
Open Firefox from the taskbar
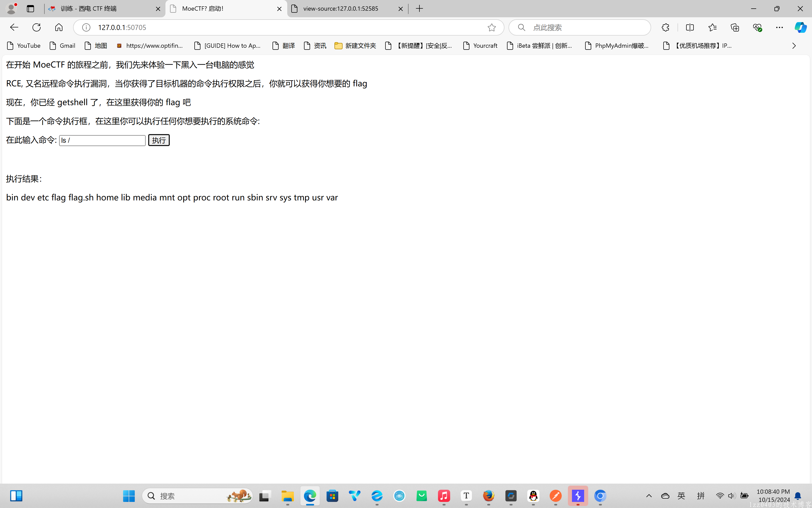[488, 496]
